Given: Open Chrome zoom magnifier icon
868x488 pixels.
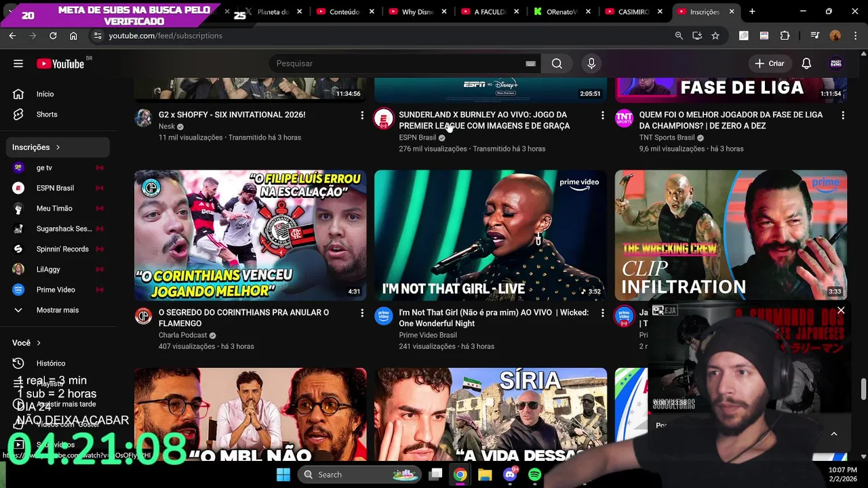Looking at the screenshot, I should pos(679,36).
